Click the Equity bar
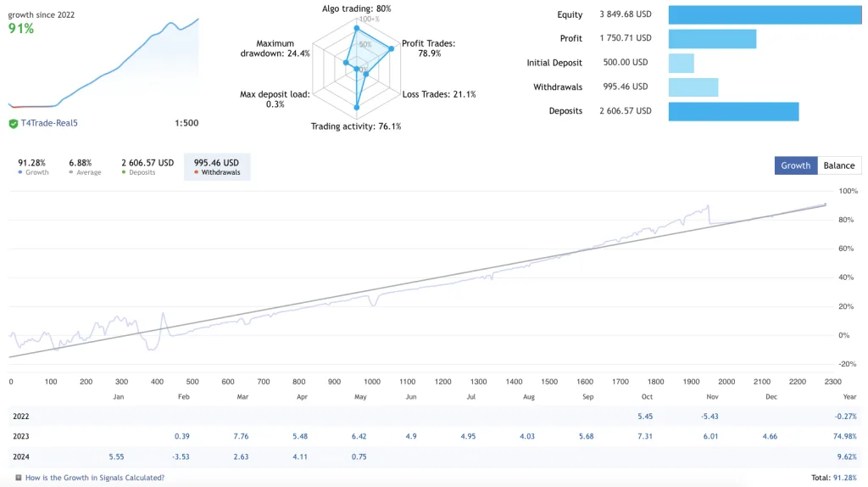Screen dimensions: 868x487 [765, 14]
